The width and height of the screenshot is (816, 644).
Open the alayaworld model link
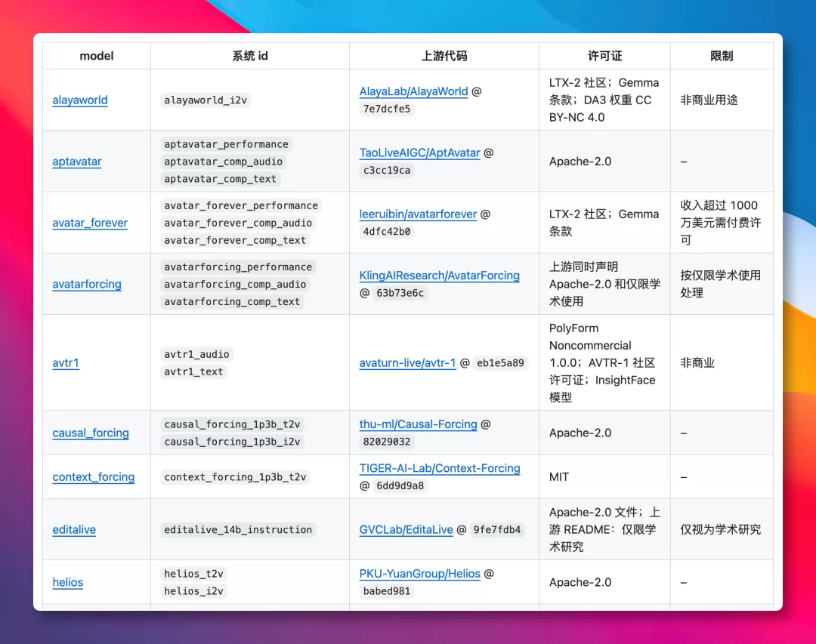tap(80, 100)
